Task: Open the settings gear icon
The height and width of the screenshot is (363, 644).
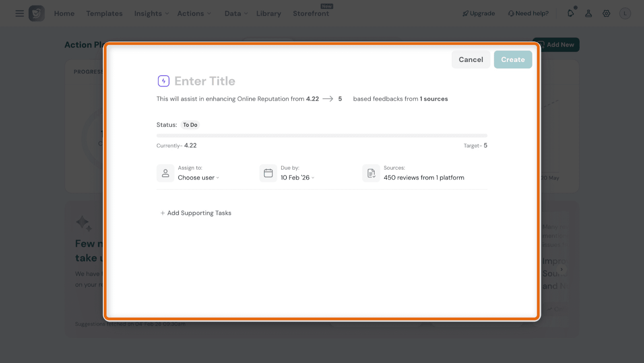Action: coord(606,13)
